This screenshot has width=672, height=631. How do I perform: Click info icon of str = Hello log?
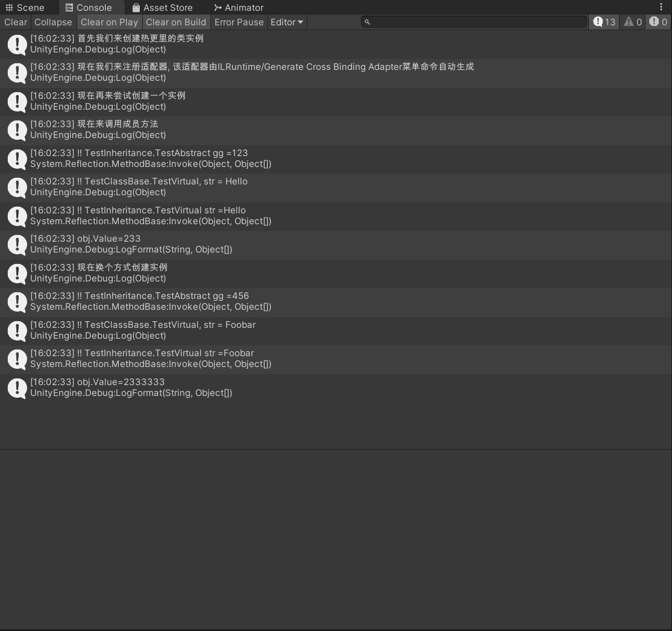17,188
